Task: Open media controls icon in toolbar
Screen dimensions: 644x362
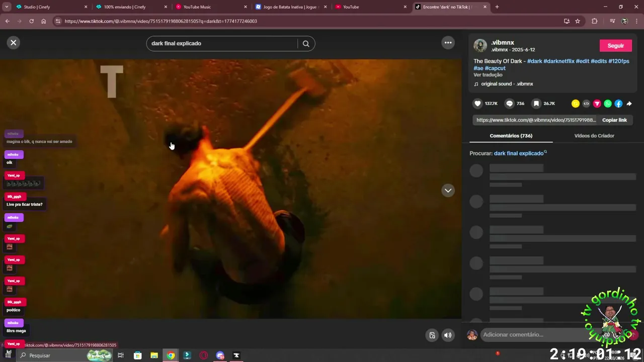Action: 612,21
